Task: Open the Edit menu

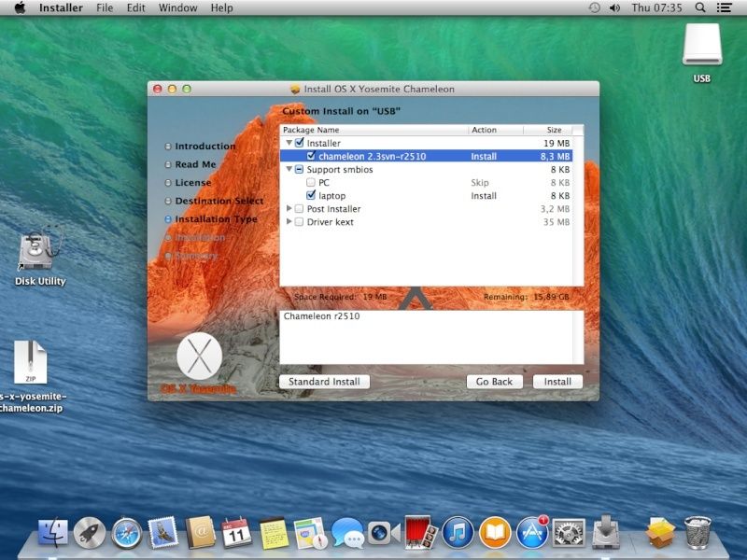Action: click(135, 7)
